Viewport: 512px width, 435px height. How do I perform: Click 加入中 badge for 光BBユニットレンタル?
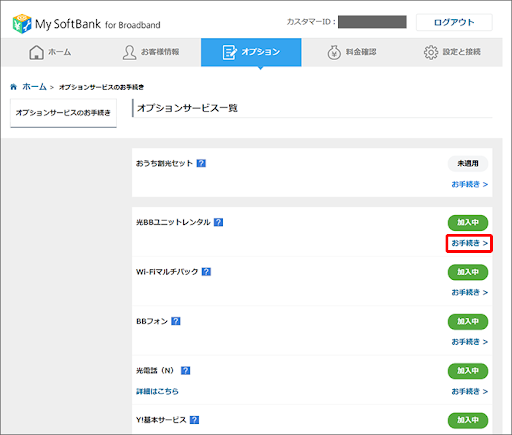click(x=468, y=223)
